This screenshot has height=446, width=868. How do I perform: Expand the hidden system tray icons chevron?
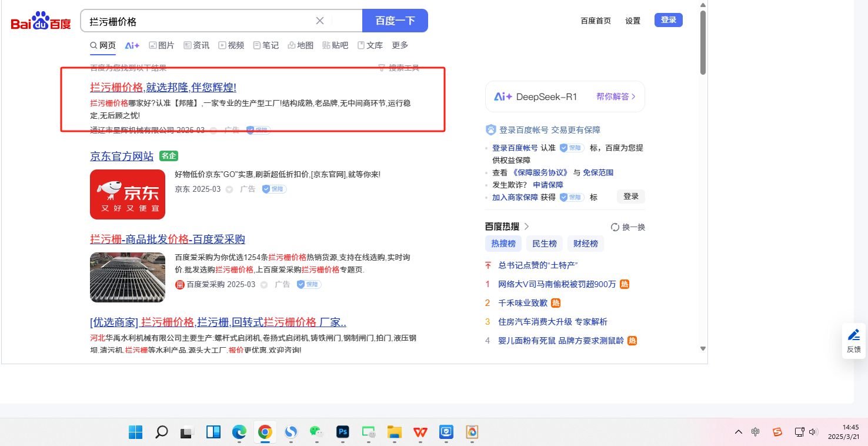point(739,432)
